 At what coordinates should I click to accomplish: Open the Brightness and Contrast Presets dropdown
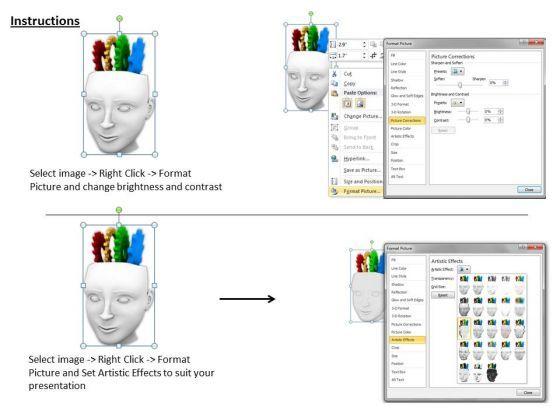[x=458, y=103]
